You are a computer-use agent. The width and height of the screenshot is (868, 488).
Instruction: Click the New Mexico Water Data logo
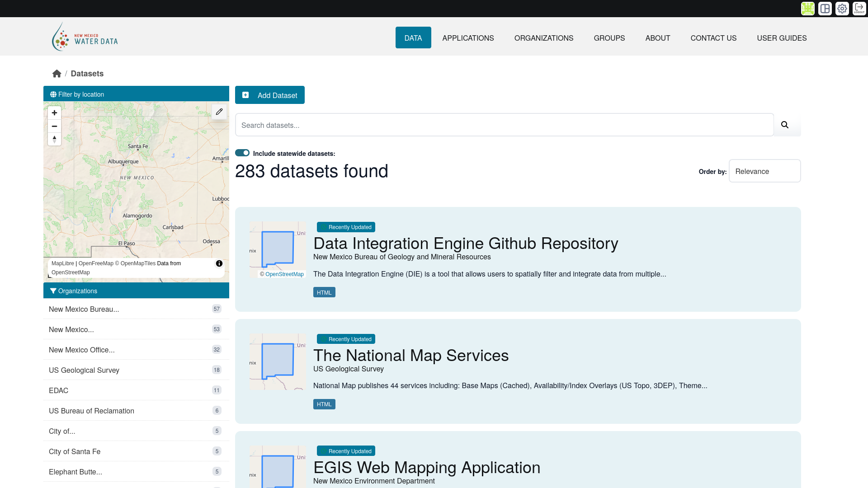(85, 37)
